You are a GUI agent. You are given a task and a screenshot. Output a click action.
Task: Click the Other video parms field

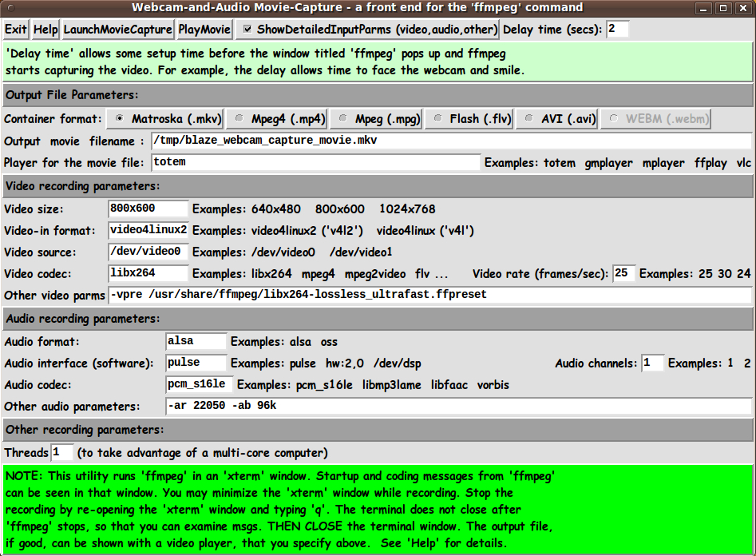(430, 295)
